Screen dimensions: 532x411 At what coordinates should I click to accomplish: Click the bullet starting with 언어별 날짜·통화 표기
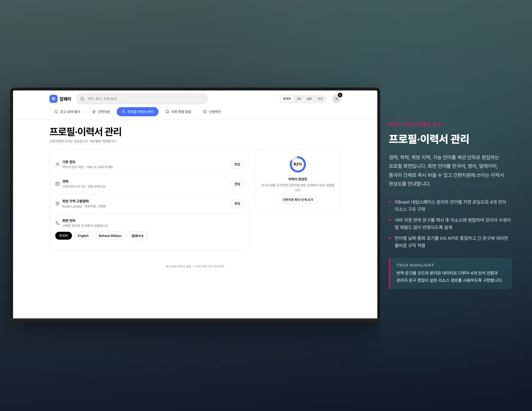[x=451, y=241]
